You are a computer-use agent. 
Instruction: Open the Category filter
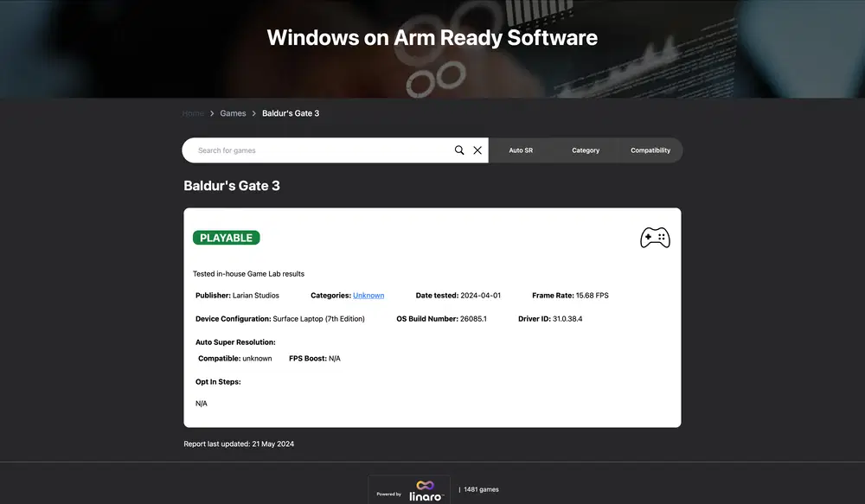tap(586, 150)
